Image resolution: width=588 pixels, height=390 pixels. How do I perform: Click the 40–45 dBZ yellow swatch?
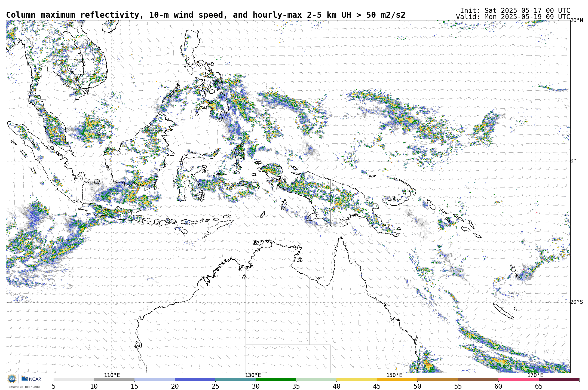click(x=357, y=379)
